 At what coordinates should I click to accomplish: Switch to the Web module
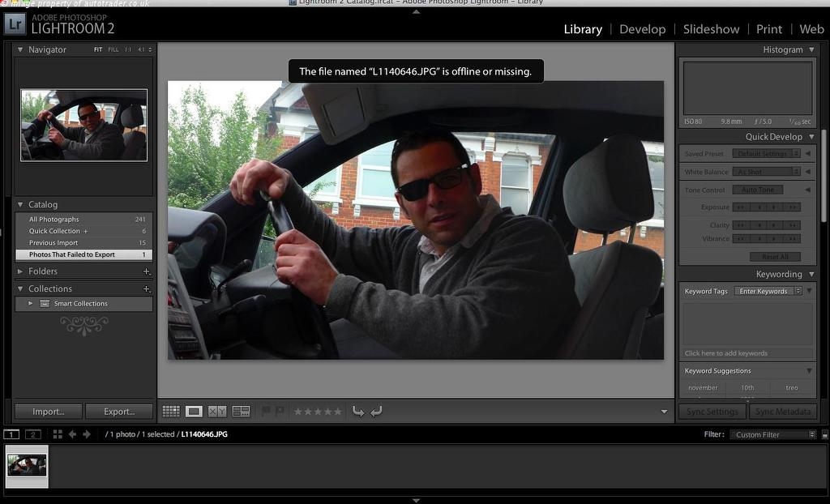pos(811,29)
